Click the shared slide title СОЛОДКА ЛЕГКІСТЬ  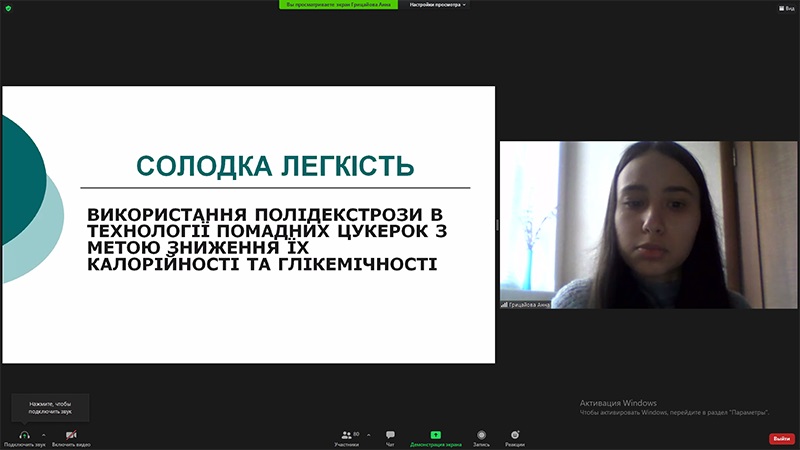(275, 166)
